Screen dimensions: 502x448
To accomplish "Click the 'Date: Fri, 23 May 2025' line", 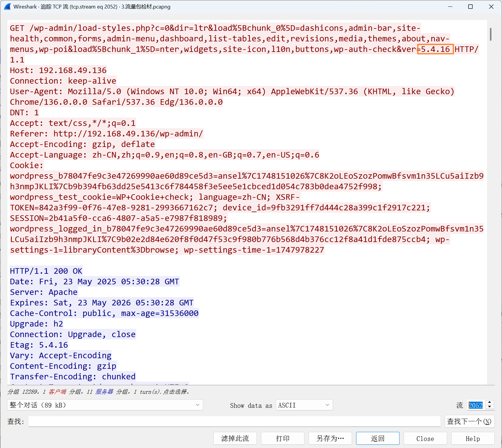I will (95, 282).
